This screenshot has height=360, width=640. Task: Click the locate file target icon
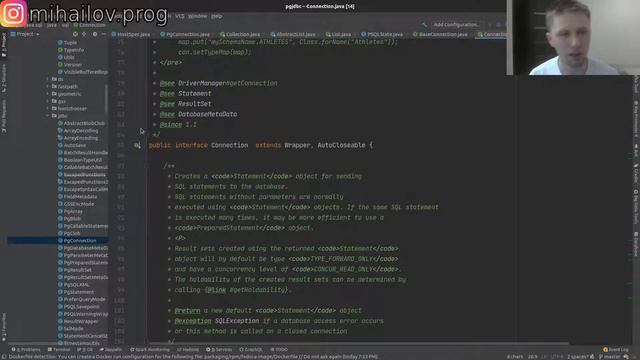pyautogui.click(x=75, y=34)
